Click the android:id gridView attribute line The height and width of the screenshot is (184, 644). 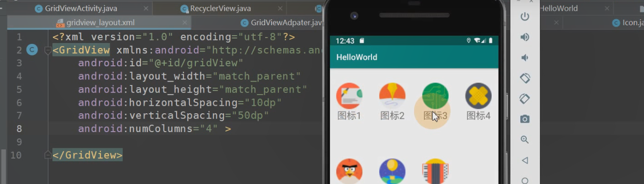pyautogui.click(x=160, y=63)
